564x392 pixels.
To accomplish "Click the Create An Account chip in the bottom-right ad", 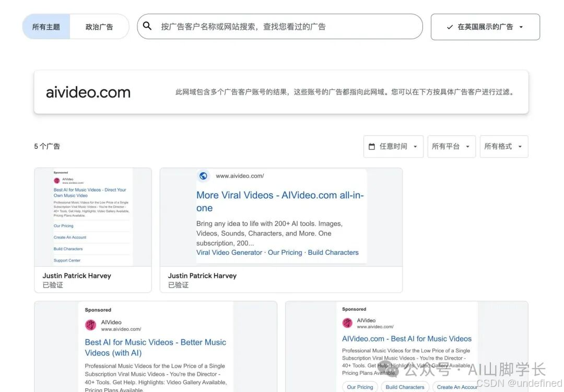I will [x=457, y=387].
